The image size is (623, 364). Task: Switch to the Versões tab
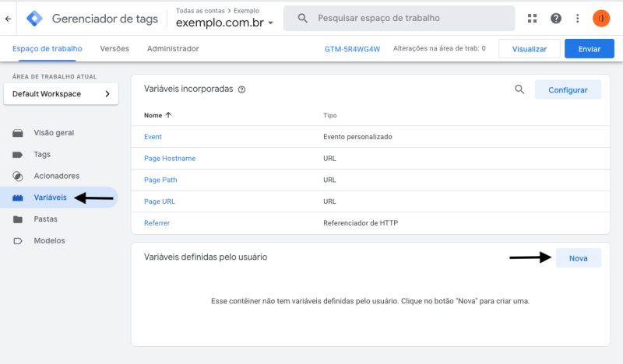click(114, 48)
